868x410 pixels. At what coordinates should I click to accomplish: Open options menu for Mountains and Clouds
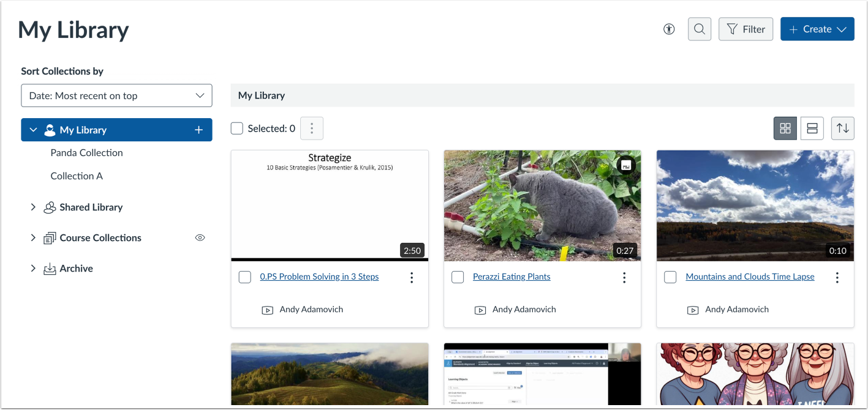click(837, 278)
